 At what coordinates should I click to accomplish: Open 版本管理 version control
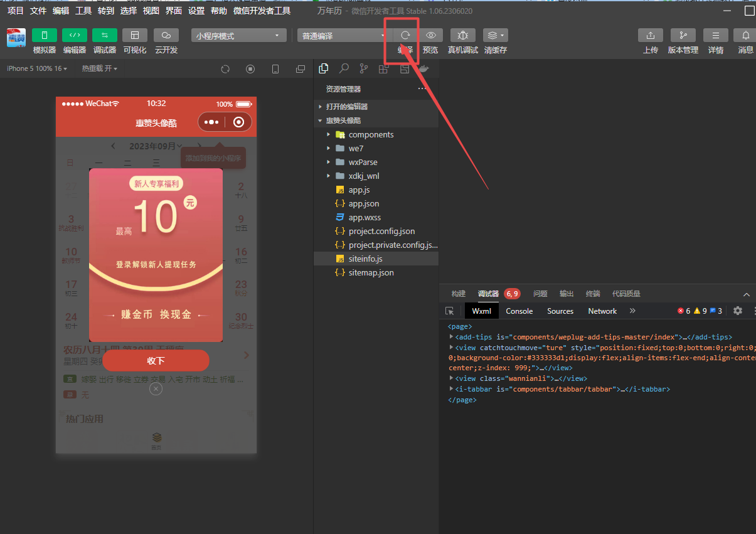[x=683, y=35]
